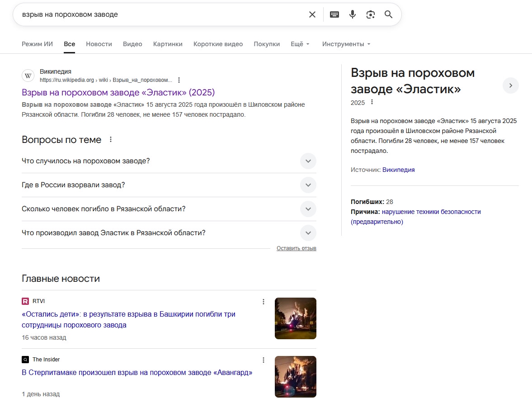532x403 pixels.
Task: Click 'Оставить отзыв' feedback link
Action: click(x=296, y=248)
